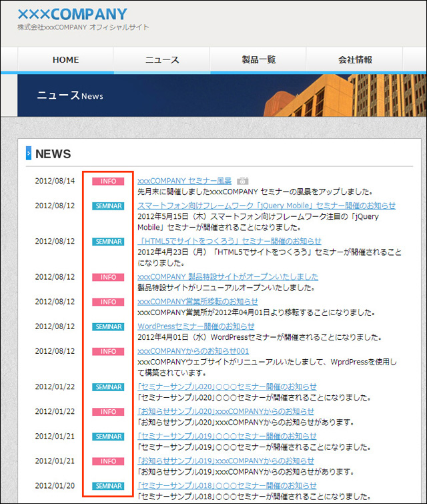Click the 2012/08/14 date text
The height and width of the screenshot is (504, 427).
tap(55, 181)
